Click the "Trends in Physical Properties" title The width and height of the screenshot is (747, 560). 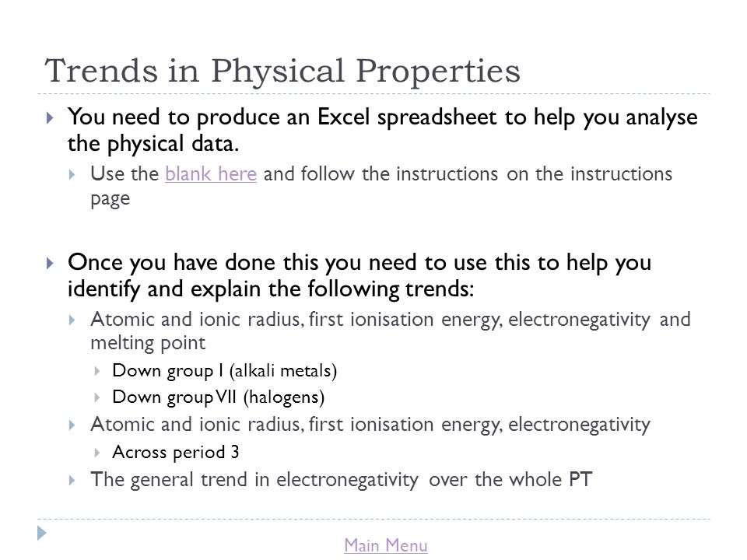[282, 71]
